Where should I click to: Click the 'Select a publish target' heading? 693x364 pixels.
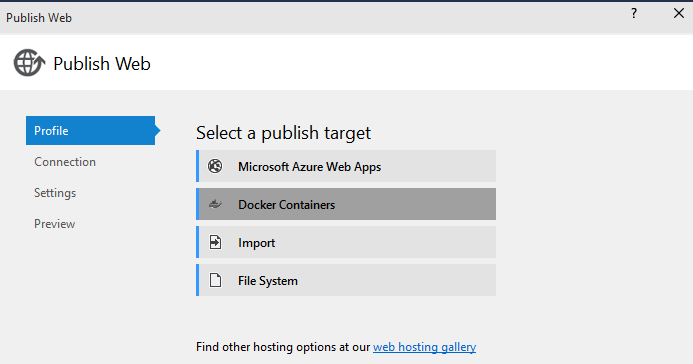(x=283, y=133)
